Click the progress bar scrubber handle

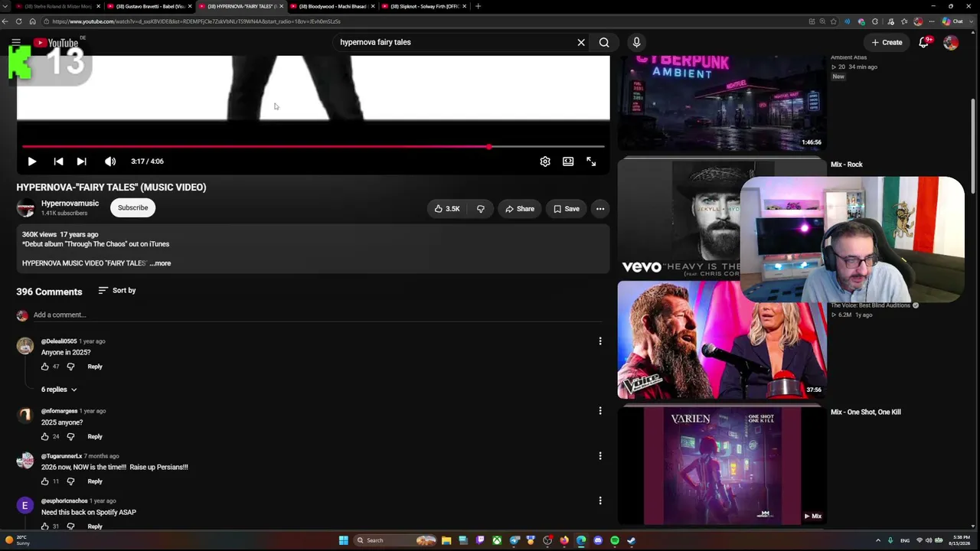tap(489, 146)
